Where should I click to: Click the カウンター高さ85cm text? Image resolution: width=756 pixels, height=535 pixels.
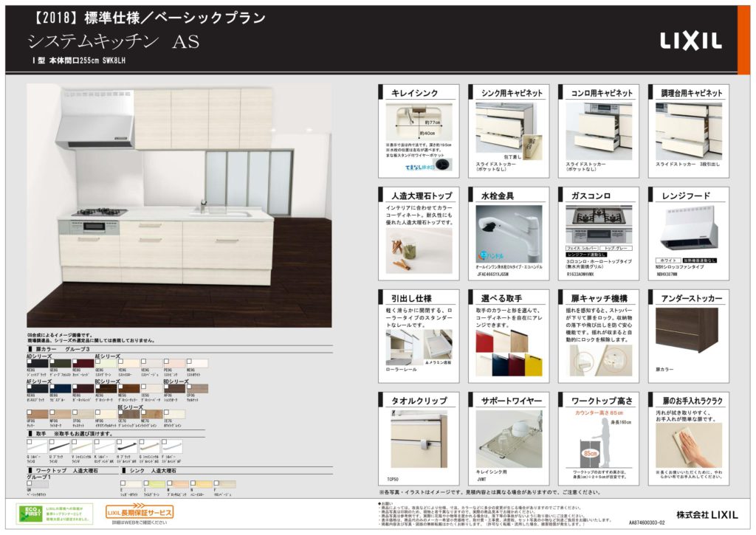599,413
